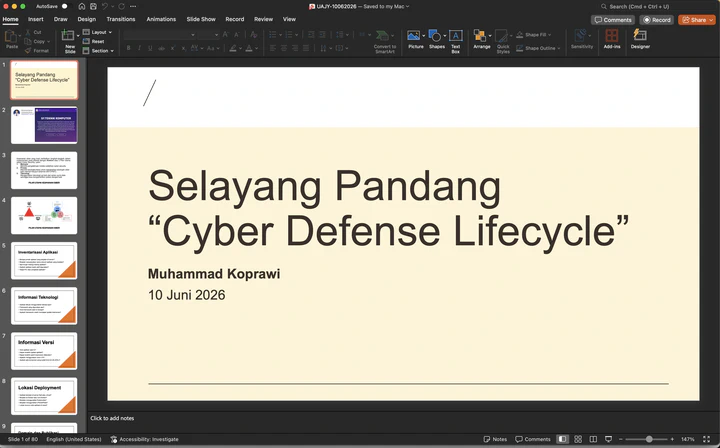Click the Undo arrow icon
The width and height of the screenshot is (720, 448).
point(105,6)
